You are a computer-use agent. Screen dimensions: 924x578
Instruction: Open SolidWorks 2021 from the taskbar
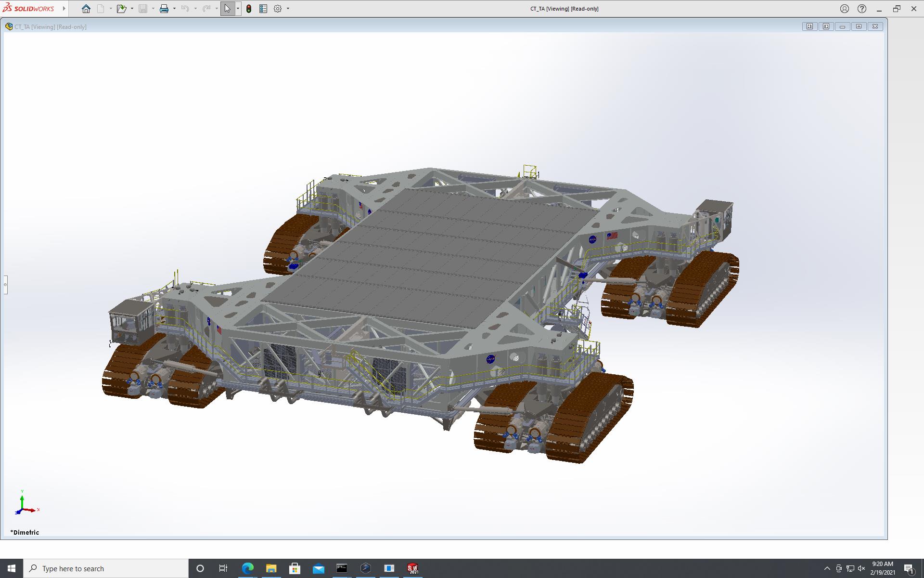(412, 568)
